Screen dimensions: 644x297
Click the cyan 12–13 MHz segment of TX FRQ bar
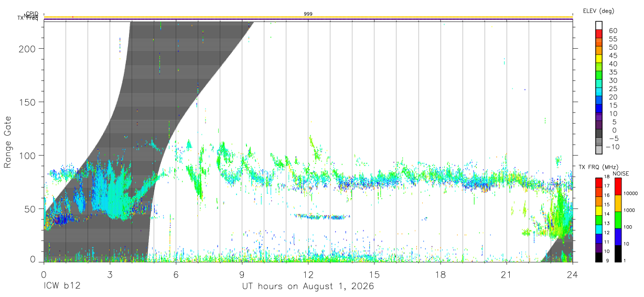599,229
